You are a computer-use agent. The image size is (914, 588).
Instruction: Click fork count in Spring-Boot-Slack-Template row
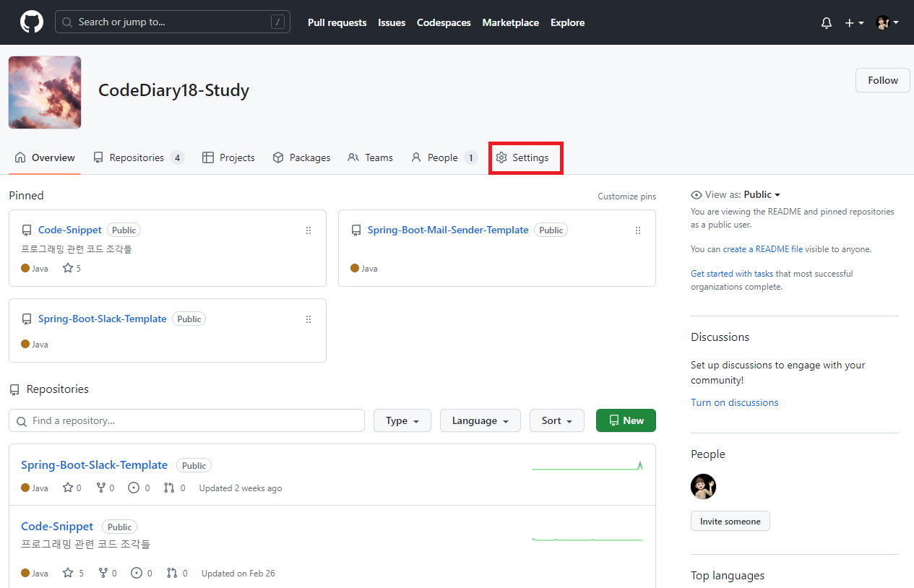point(105,488)
